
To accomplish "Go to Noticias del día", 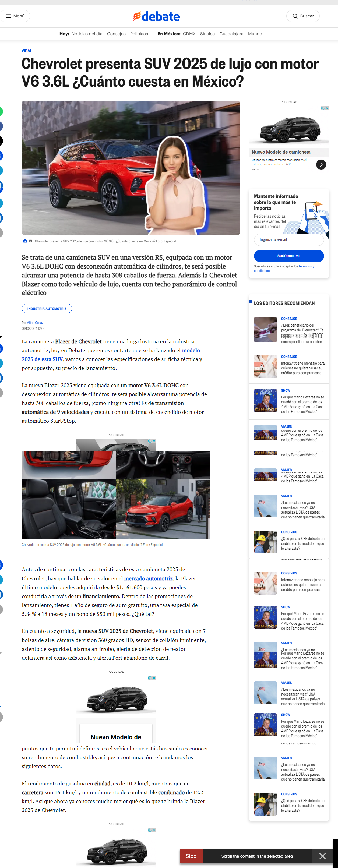I will pyautogui.click(x=87, y=34).
